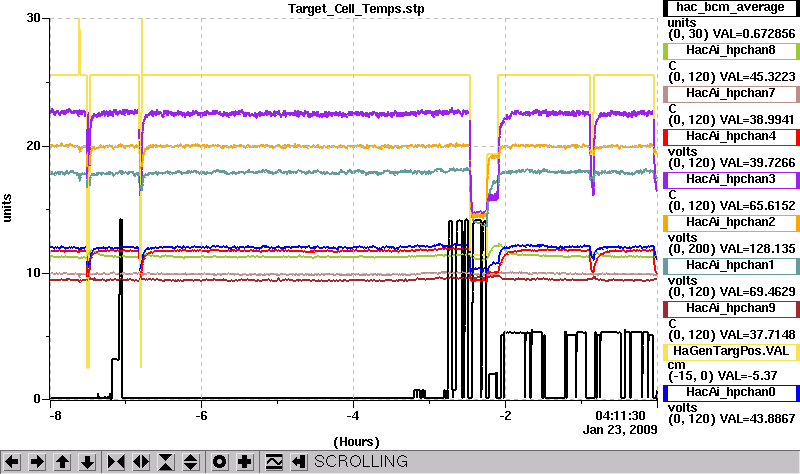
Task: Click the x-axis tick label -2
Action: point(505,416)
